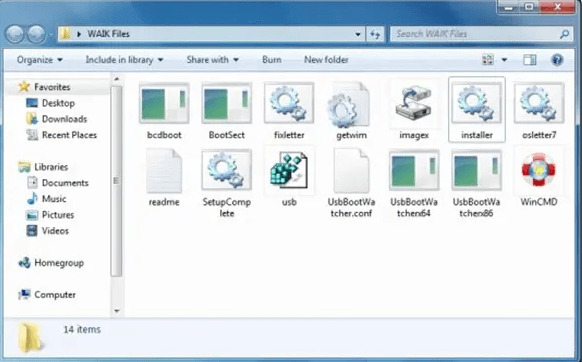Open the Music library
582x362 pixels.
coord(54,199)
